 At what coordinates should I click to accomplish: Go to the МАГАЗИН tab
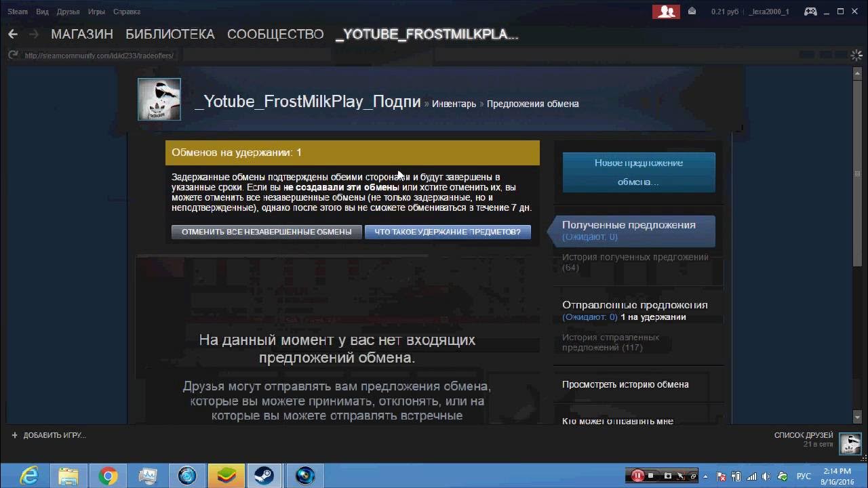tap(82, 34)
